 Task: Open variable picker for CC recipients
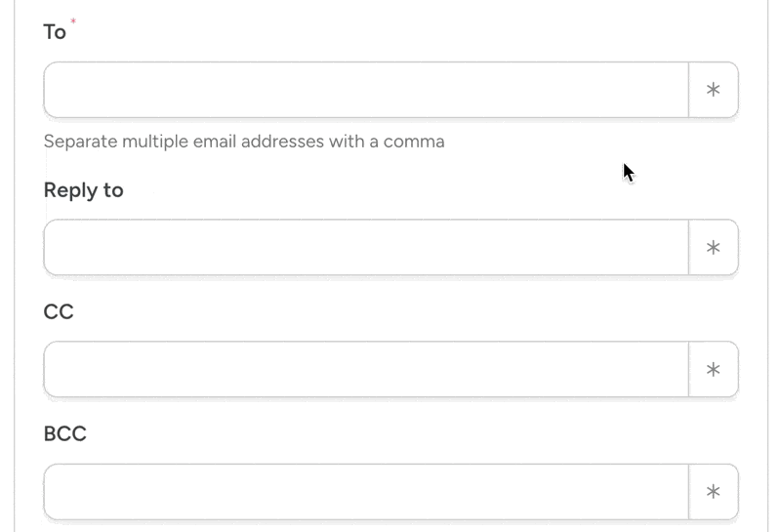pyautogui.click(x=713, y=369)
